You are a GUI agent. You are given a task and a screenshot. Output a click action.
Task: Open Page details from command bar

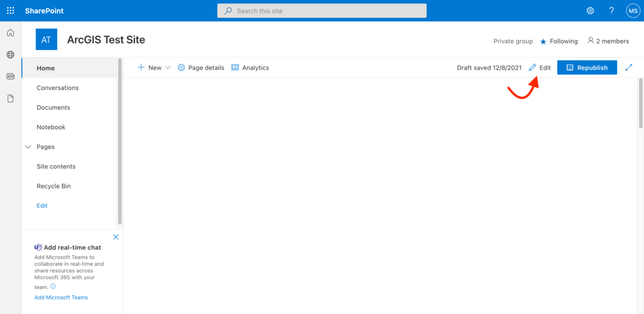[201, 68]
